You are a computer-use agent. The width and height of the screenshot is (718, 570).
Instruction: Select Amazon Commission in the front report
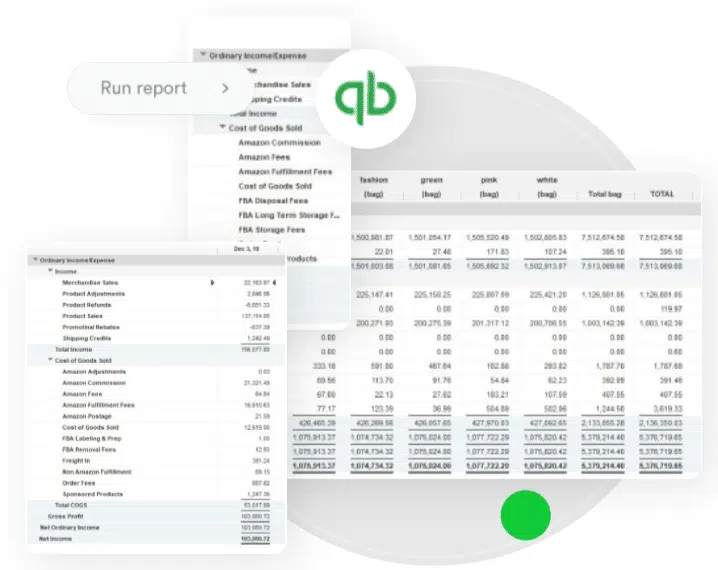[156, 383]
